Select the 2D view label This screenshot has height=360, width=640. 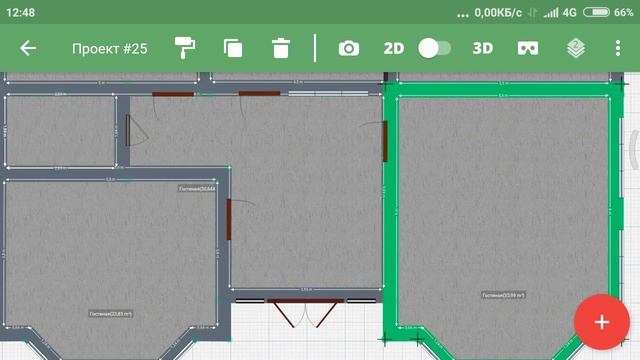pyautogui.click(x=393, y=49)
